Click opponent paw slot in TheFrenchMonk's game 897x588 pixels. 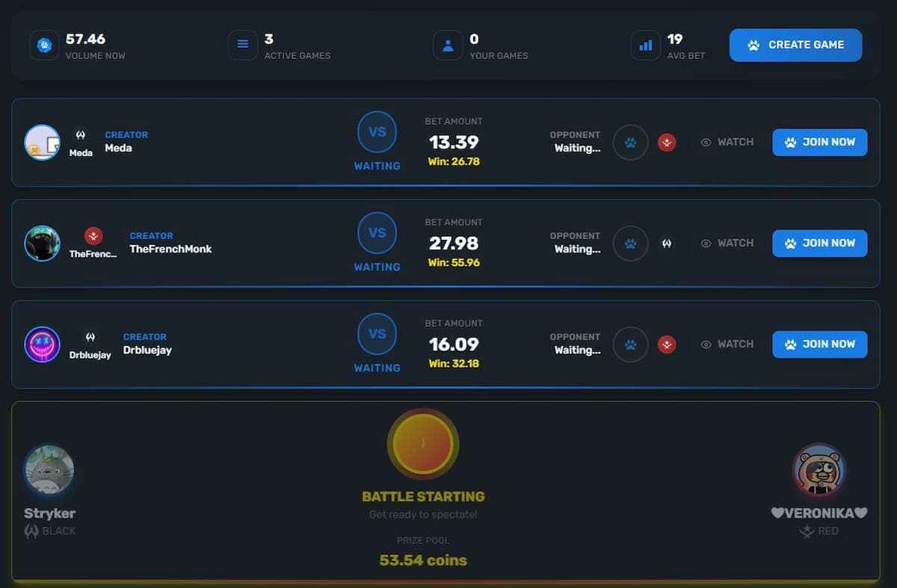point(630,243)
